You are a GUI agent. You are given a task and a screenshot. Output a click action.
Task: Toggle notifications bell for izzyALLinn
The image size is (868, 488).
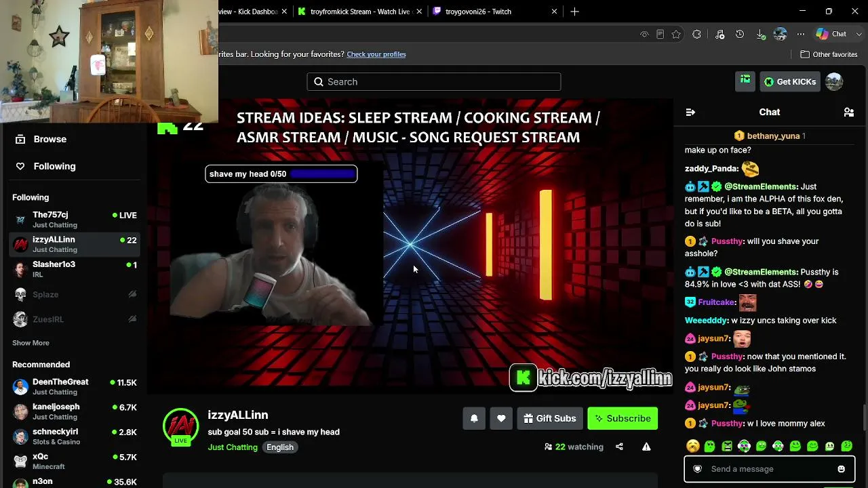[474, 419]
